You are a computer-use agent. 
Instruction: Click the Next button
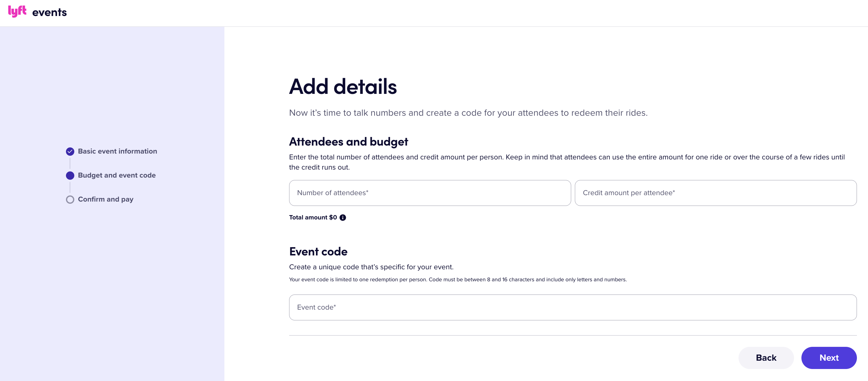[829, 357]
